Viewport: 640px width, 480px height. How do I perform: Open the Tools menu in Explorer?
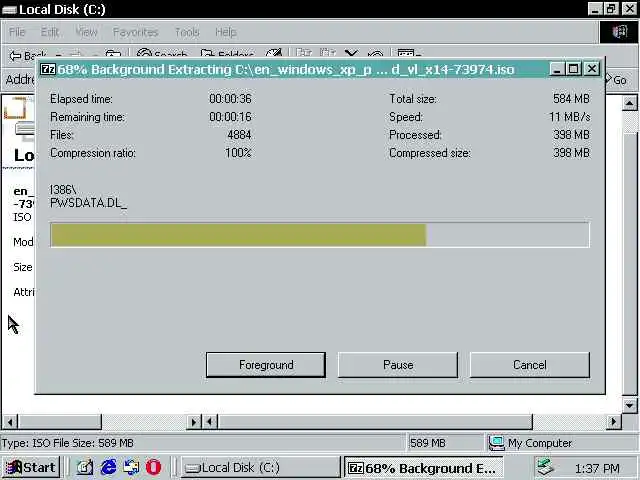[187, 32]
